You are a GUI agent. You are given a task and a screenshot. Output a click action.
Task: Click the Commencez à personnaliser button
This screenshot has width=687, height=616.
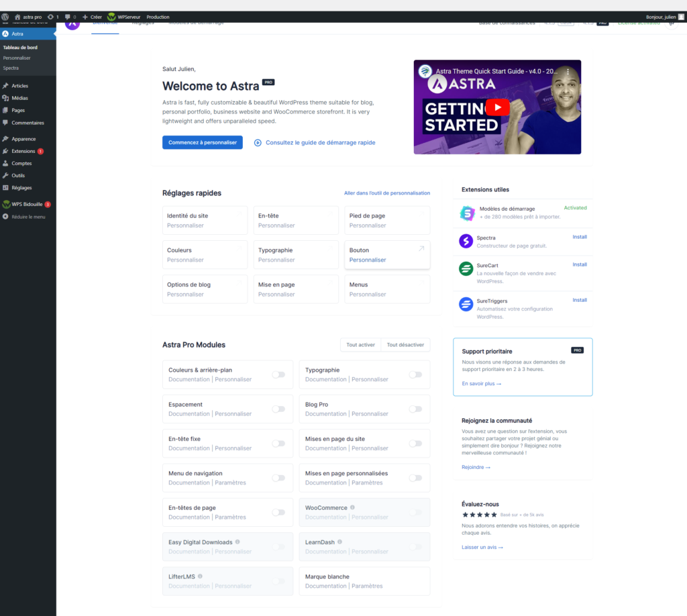click(x=202, y=142)
